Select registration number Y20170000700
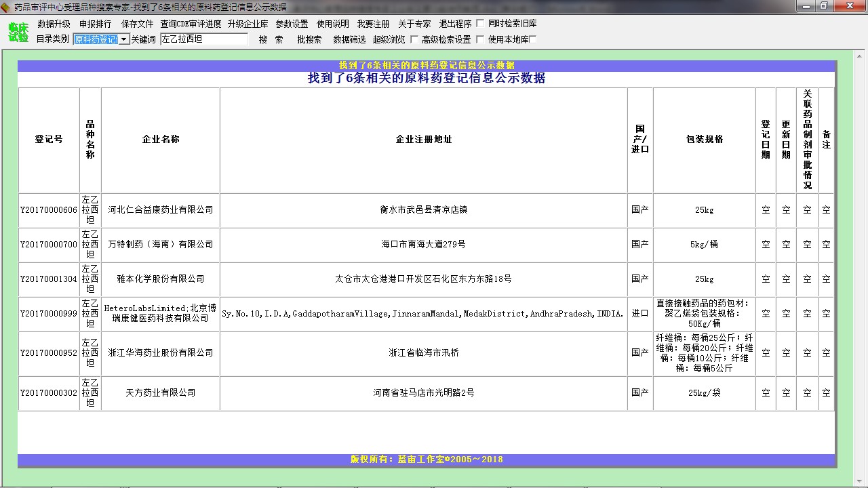The width and height of the screenshot is (868, 488). [49, 245]
